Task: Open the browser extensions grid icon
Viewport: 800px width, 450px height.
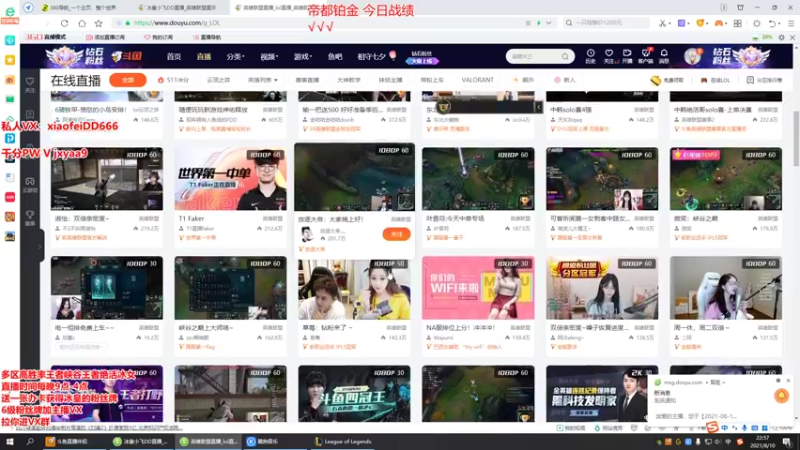Action: tap(738, 23)
